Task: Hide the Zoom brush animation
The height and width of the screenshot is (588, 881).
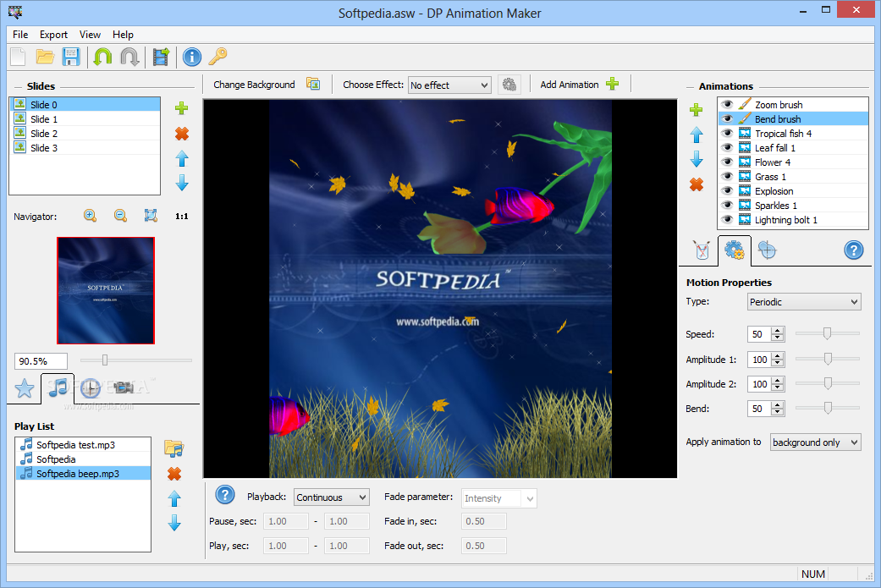Action: [727, 104]
